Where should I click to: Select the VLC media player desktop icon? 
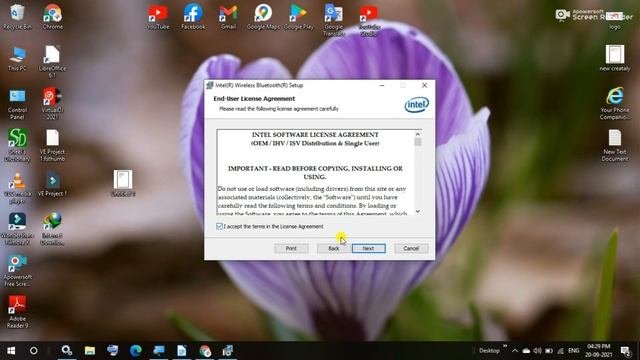pos(17,188)
